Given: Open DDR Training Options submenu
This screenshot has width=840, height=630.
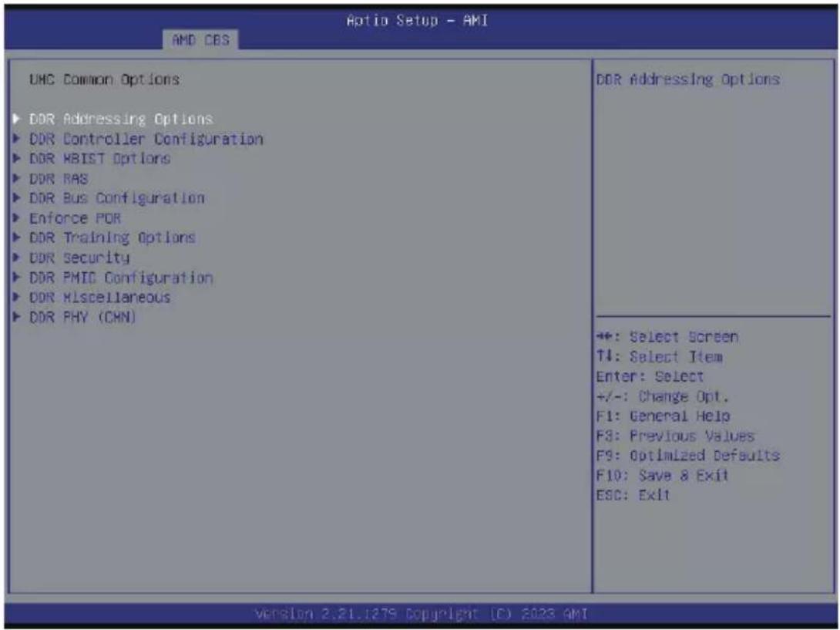Looking at the screenshot, I should click(x=113, y=238).
